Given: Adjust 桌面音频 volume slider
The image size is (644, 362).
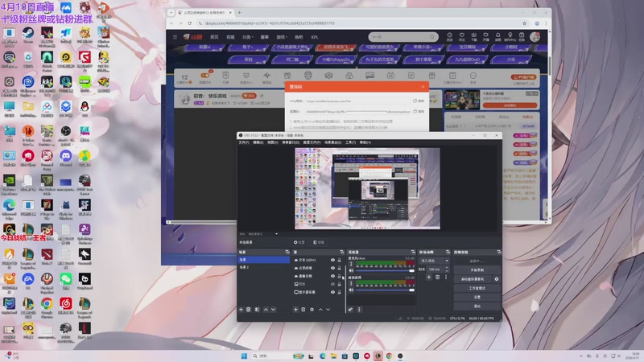Looking at the screenshot, I should [385, 290].
